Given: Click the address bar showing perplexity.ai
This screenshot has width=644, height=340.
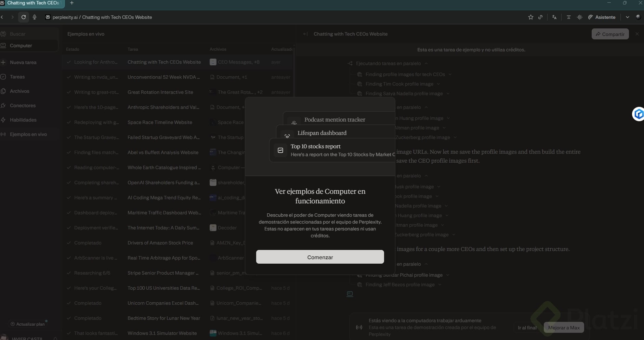Looking at the screenshot, I should tap(102, 17).
